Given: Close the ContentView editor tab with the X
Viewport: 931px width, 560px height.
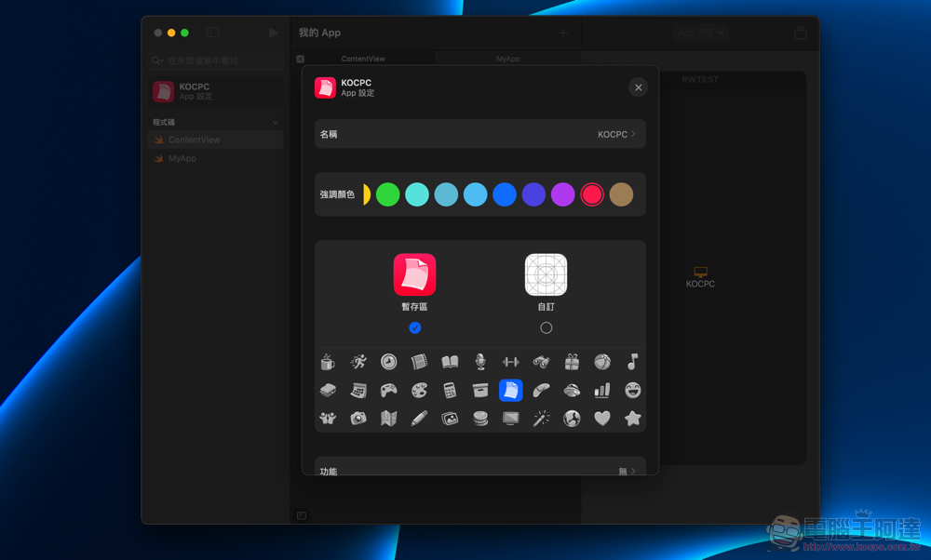Looking at the screenshot, I should coord(301,59).
